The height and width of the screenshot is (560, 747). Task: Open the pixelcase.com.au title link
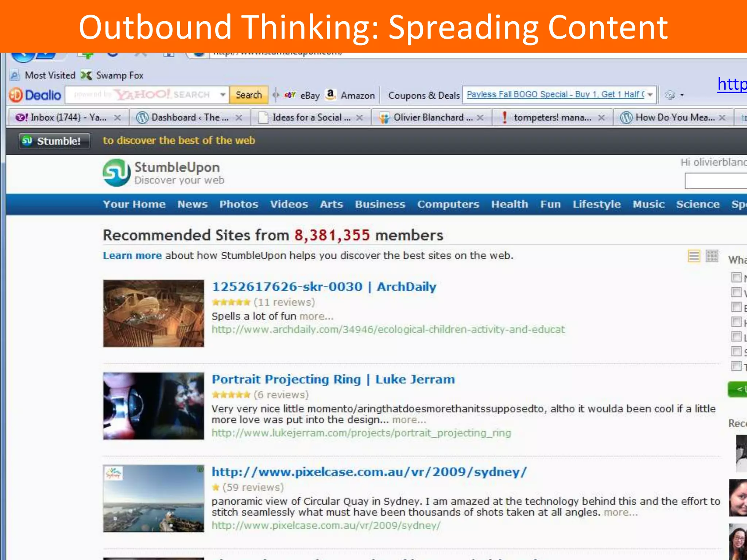tap(369, 472)
